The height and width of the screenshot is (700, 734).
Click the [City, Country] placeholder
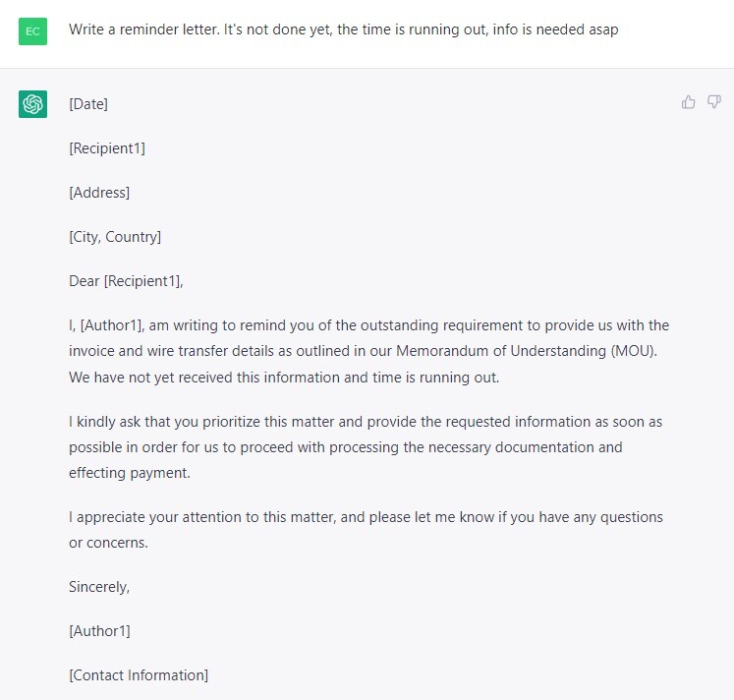tap(115, 237)
